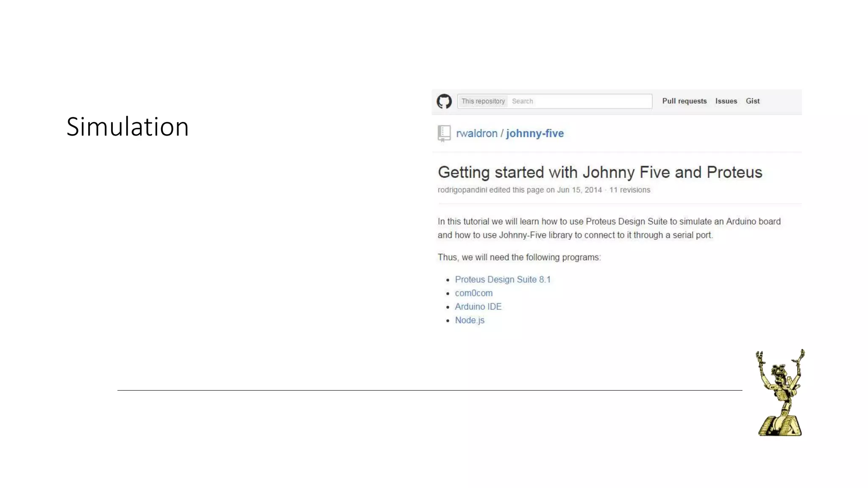Click the Jun 15, 2014 edit date
This screenshot has width=868, height=488.
[x=579, y=190]
